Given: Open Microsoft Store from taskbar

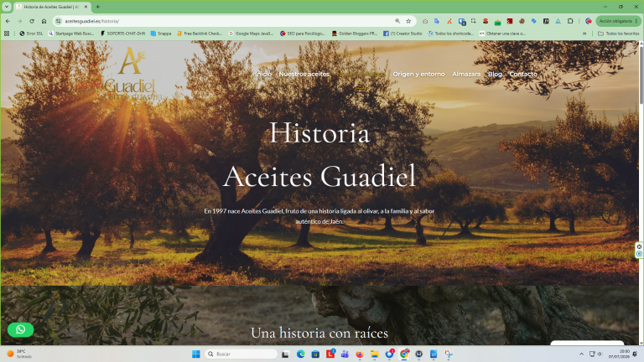Looking at the screenshot, I should pyautogui.click(x=315, y=354).
